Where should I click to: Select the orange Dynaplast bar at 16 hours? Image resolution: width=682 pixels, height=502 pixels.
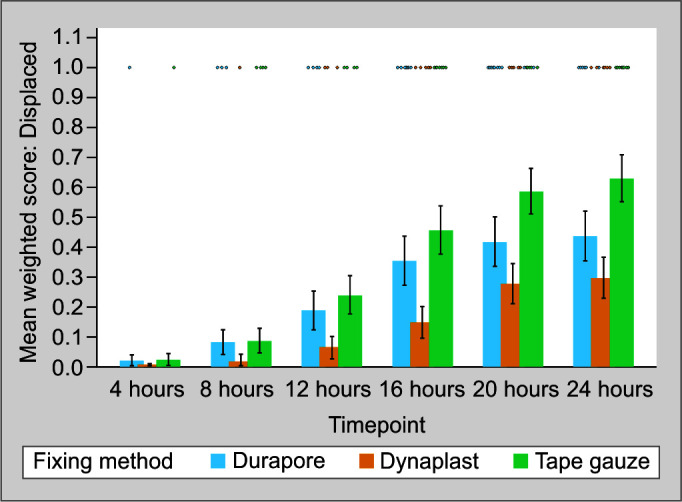[x=420, y=344]
